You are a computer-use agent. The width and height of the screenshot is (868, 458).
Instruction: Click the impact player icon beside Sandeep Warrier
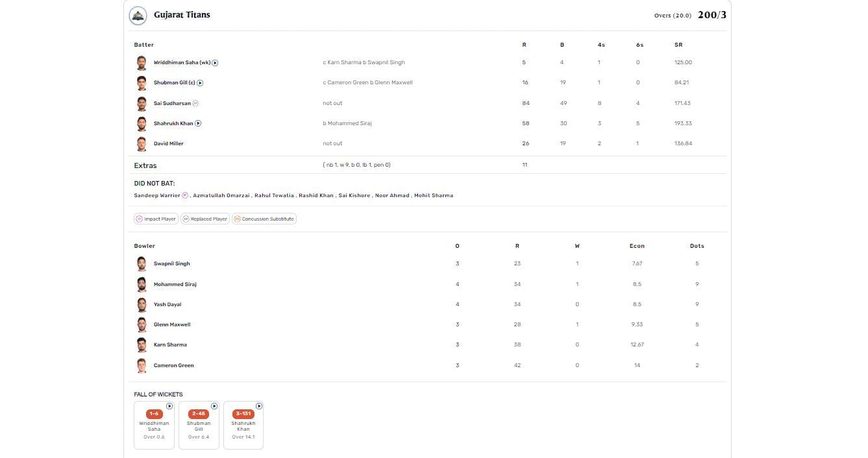[x=185, y=195]
